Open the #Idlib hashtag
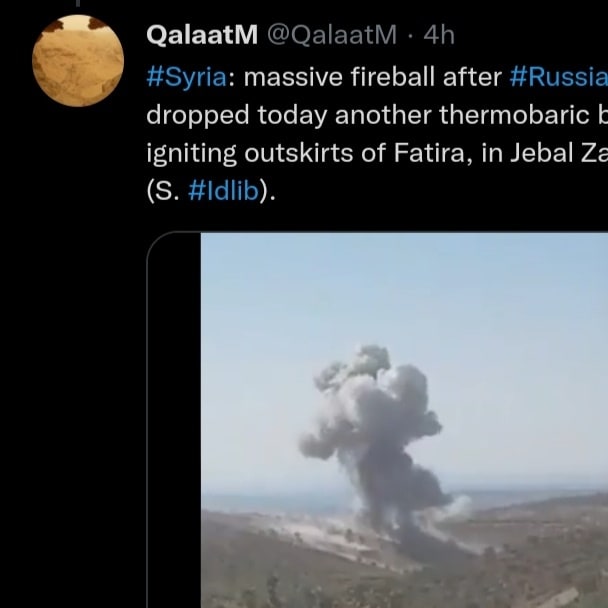The image size is (608, 608). pos(223,191)
